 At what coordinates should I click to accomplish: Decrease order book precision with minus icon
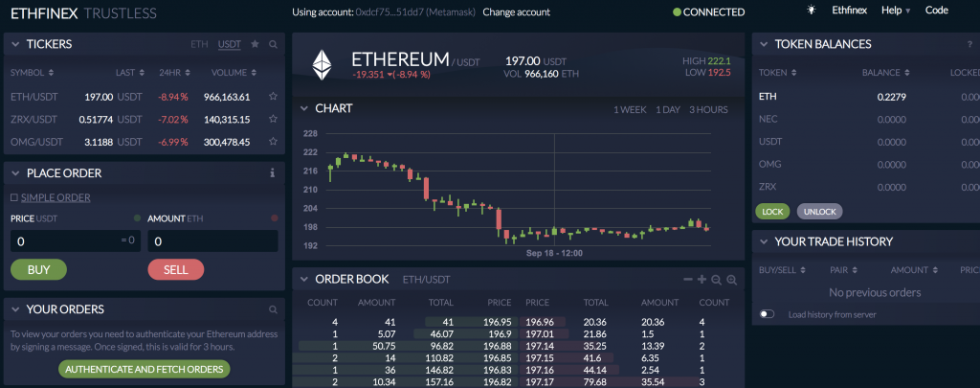[x=687, y=280]
